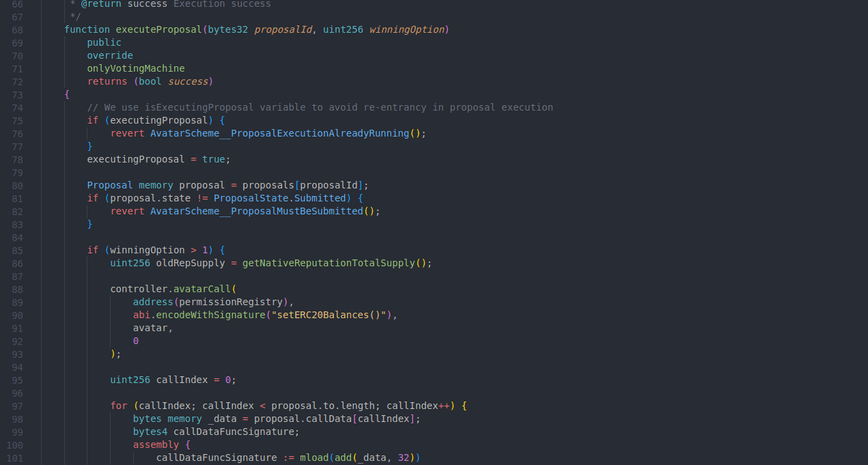Click the public keyword on line 69
This screenshot has height=465, width=868.
(104, 42)
